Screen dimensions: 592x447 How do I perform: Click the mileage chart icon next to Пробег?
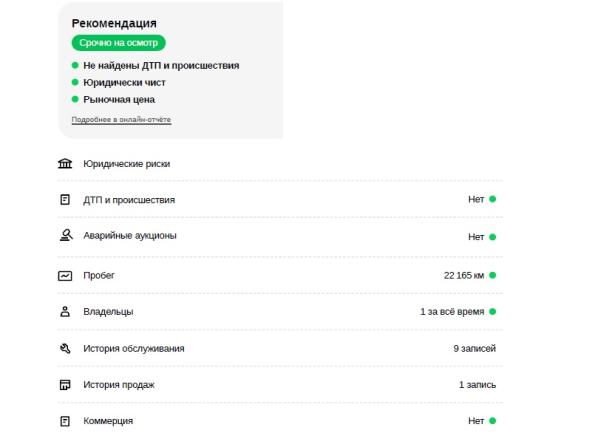coord(65,276)
